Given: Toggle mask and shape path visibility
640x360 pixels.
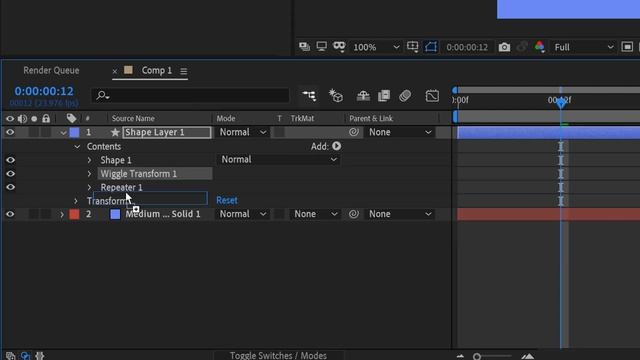Looking at the screenshot, I should point(431,47).
